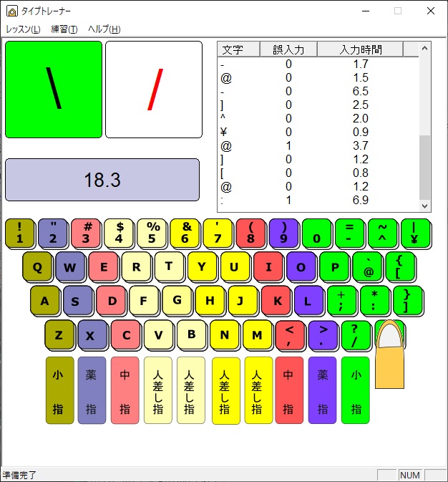
Task: Click the white tile with red slash
Action: [154, 90]
